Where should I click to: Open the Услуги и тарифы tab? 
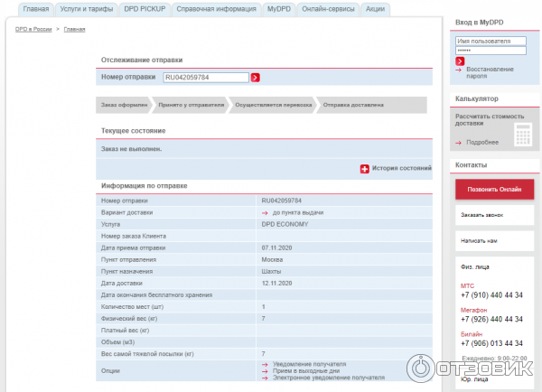tap(87, 9)
